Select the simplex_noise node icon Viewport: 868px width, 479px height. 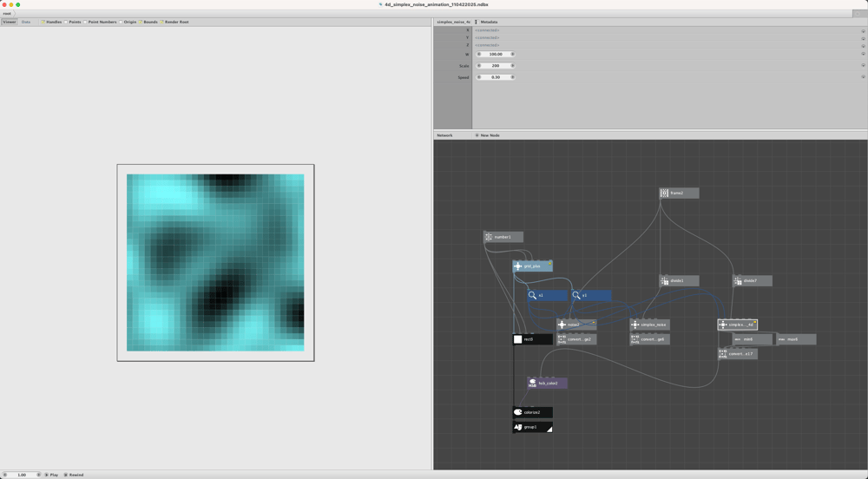point(635,325)
